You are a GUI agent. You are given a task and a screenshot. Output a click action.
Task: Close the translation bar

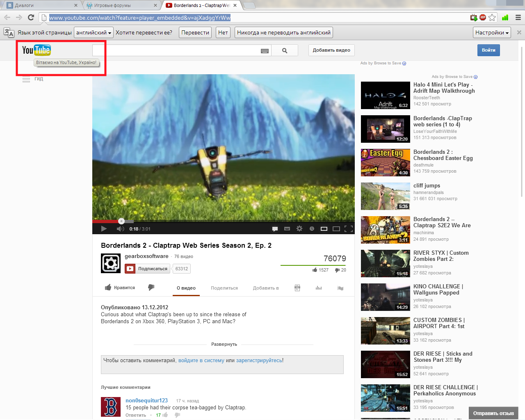pos(519,32)
